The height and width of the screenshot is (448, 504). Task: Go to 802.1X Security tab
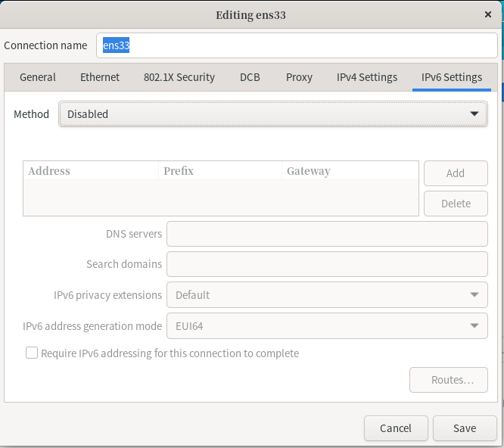(x=179, y=77)
